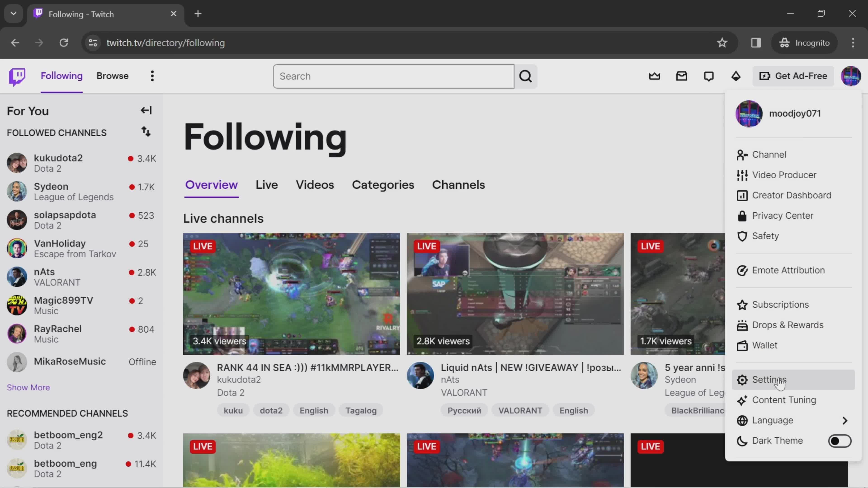The width and height of the screenshot is (868, 488).
Task: Click the RANK 44 IN SEA stream title
Action: (x=308, y=368)
